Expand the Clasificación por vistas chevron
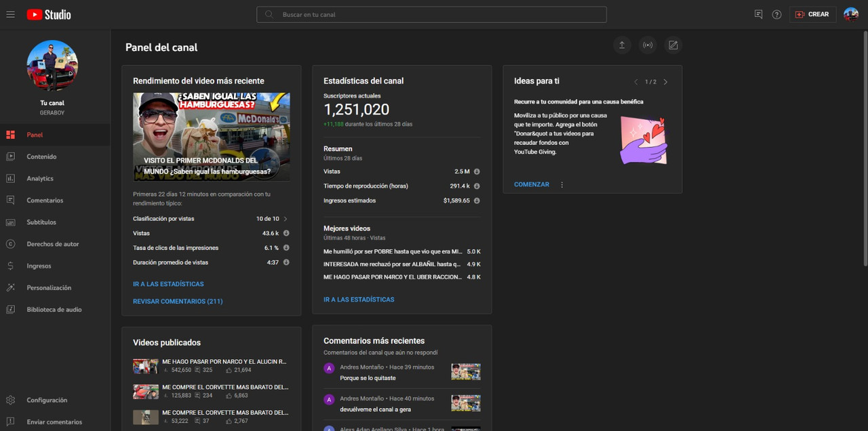The image size is (868, 431). (285, 219)
